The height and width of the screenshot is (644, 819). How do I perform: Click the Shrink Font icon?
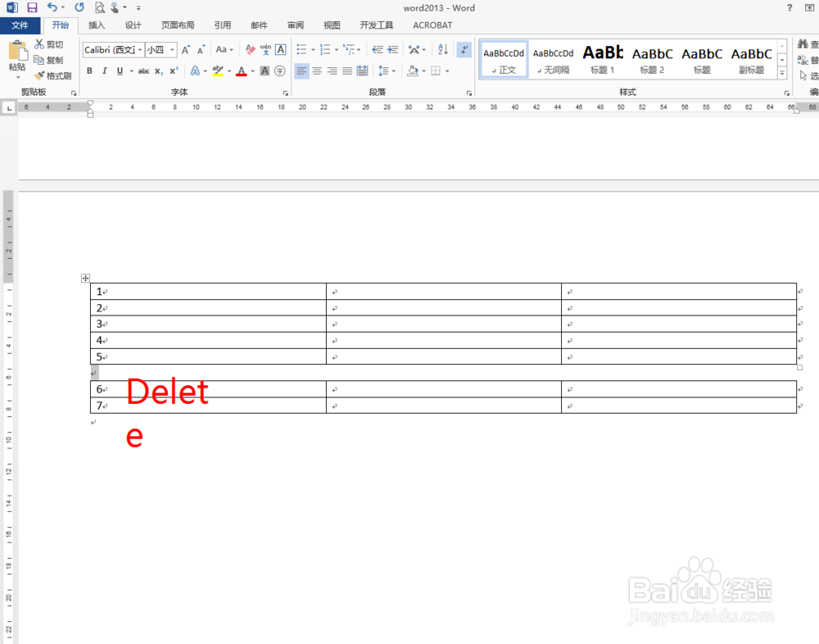[201, 50]
